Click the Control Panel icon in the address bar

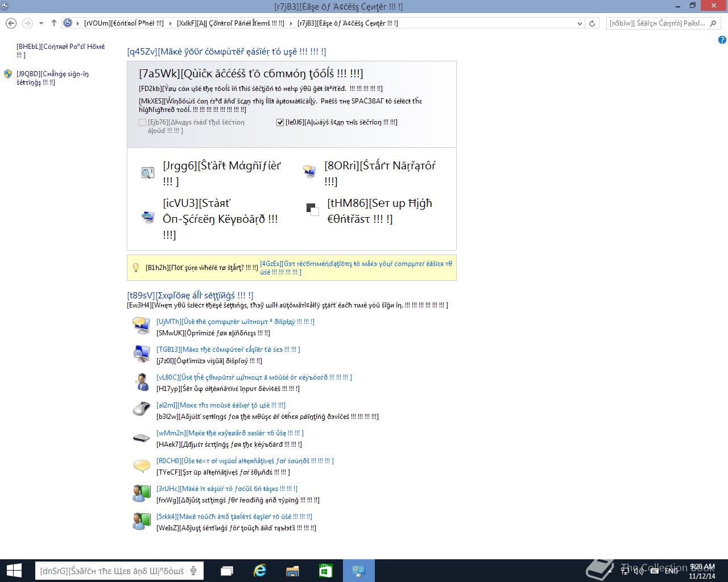[x=68, y=23]
